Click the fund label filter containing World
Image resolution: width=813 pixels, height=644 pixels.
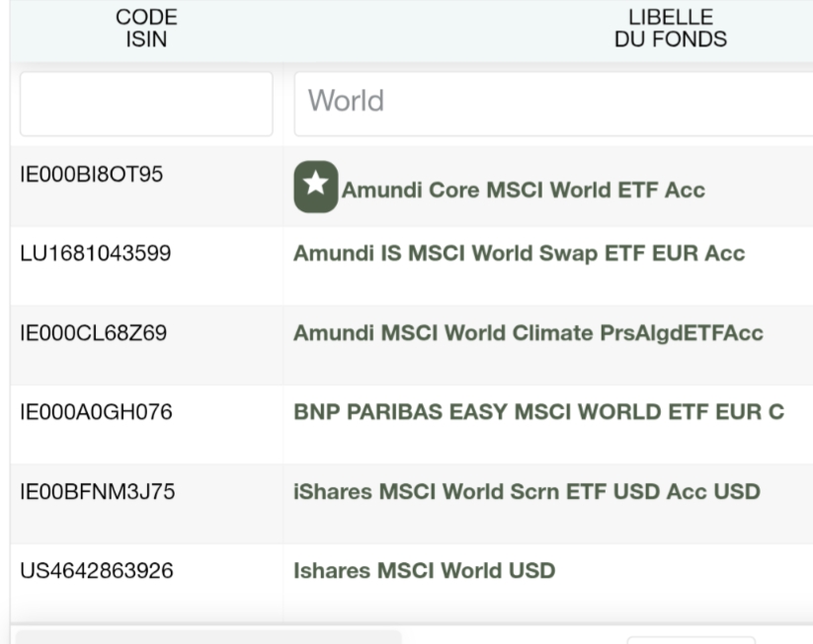coord(553,104)
